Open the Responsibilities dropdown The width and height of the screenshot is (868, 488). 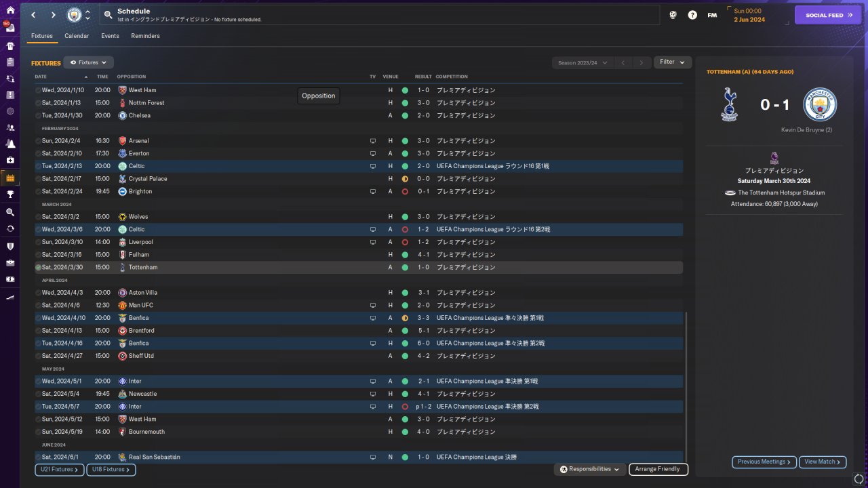click(589, 469)
